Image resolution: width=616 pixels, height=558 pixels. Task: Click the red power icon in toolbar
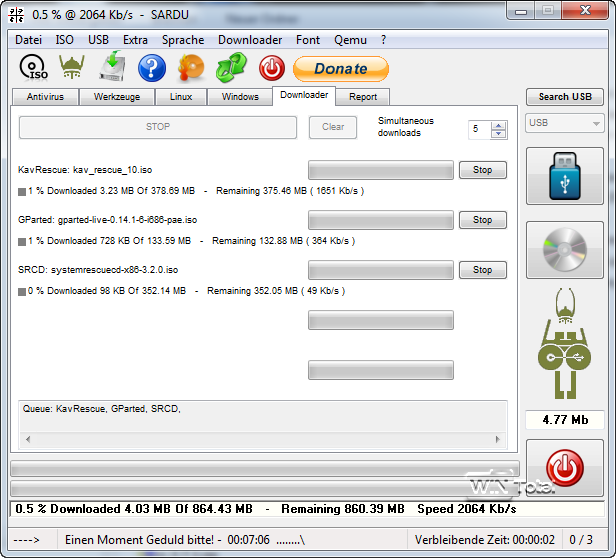click(x=271, y=68)
